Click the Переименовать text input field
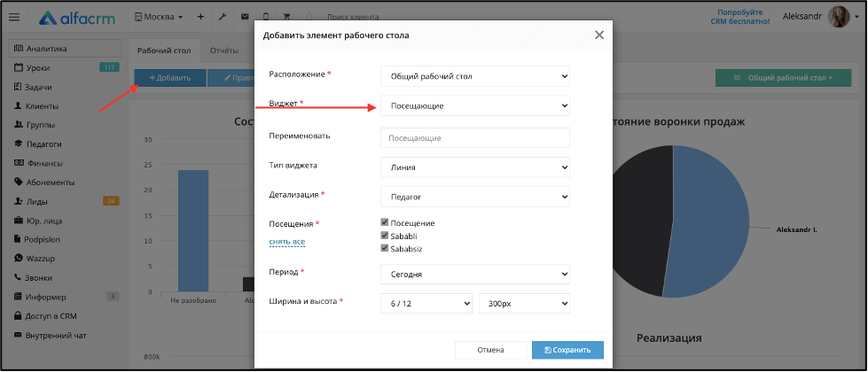Image resolution: width=868 pixels, height=372 pixels. 475,137
